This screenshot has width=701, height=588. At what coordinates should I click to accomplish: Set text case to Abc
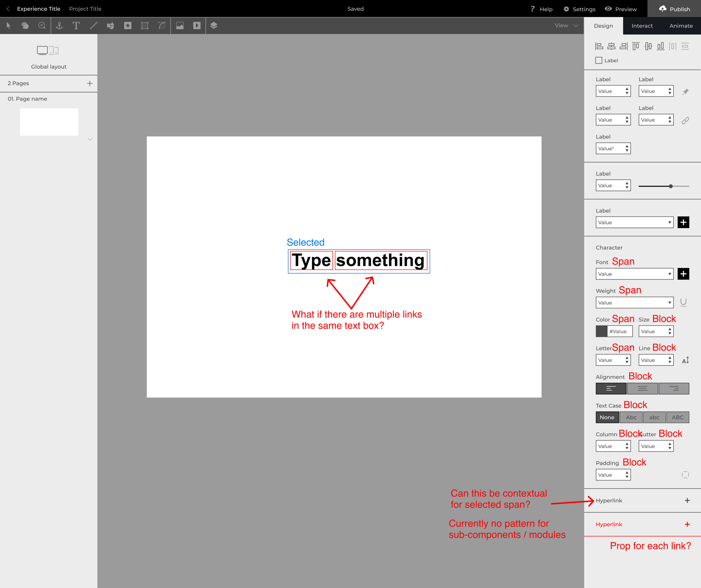click(631, 417)
